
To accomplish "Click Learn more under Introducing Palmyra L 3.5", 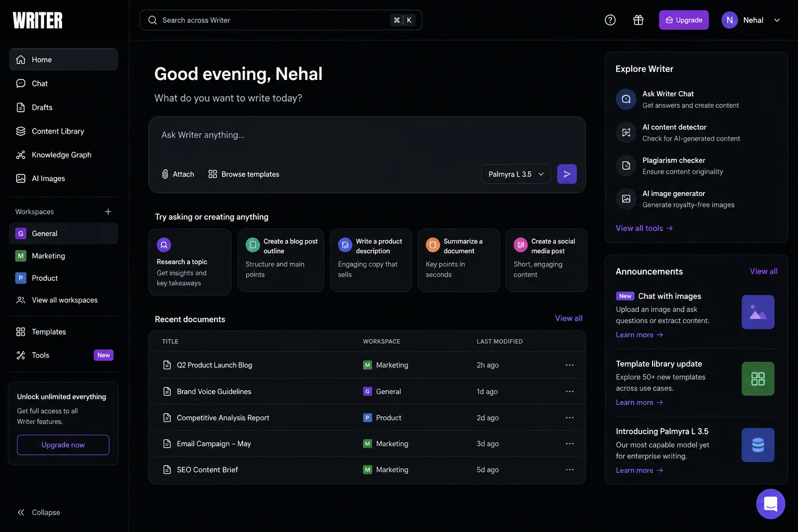I will coord(640,470).
